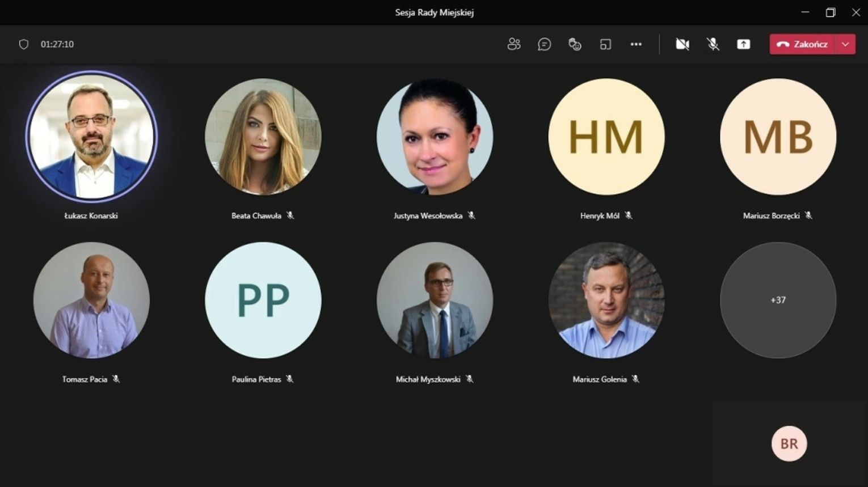
Task: Open the reactions and raise hand menu
Action: click(575, 44)
